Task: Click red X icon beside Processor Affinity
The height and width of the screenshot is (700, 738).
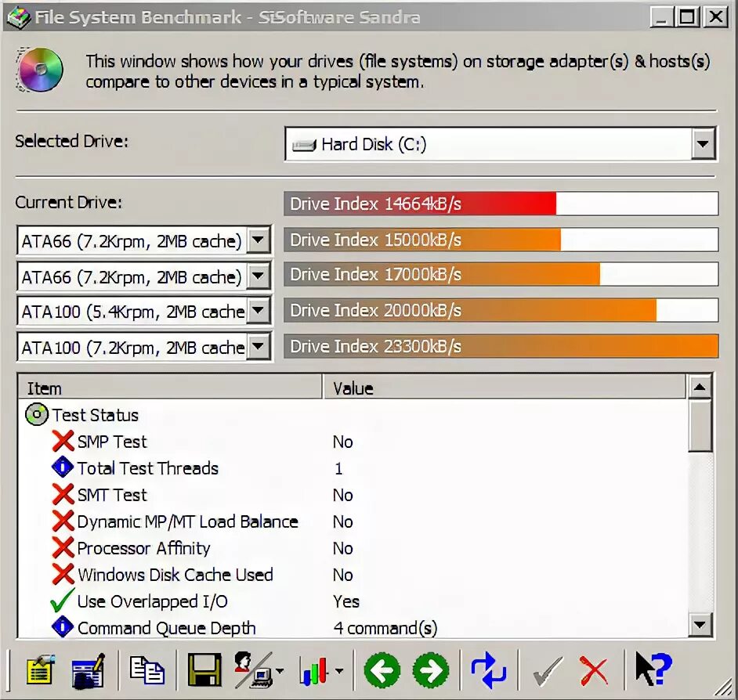Action: (63, 547)
